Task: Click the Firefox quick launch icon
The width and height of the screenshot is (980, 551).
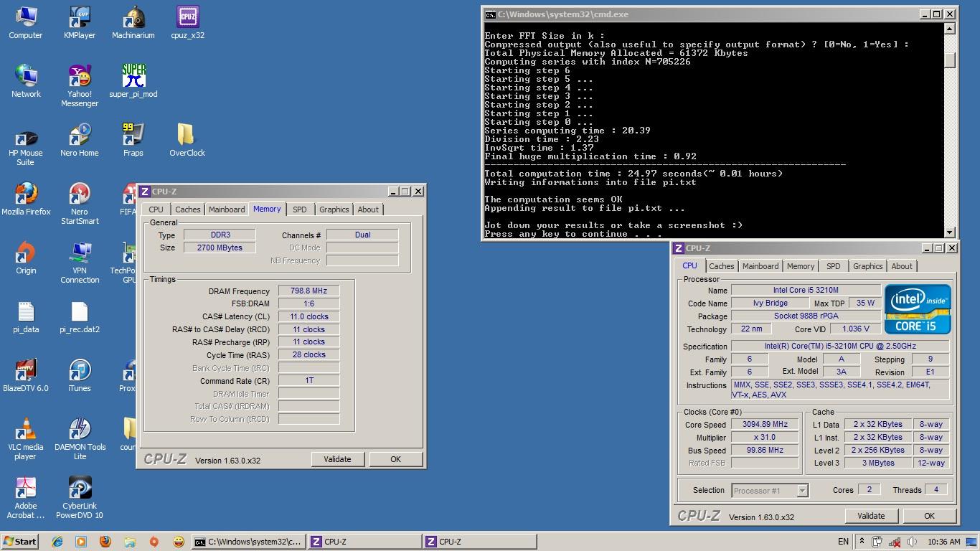Action: click(105, 542)
